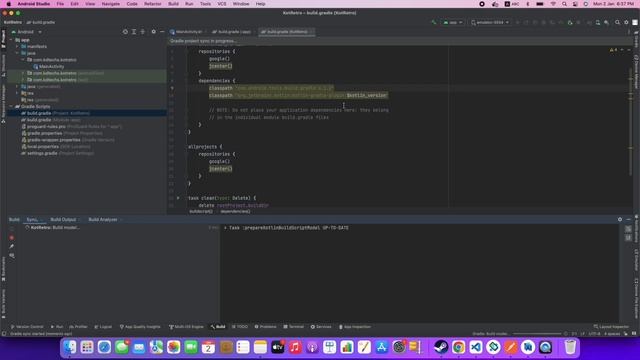Collapse the java folder node
Viewport: 640px width, 360px height.
pos(17,53)
